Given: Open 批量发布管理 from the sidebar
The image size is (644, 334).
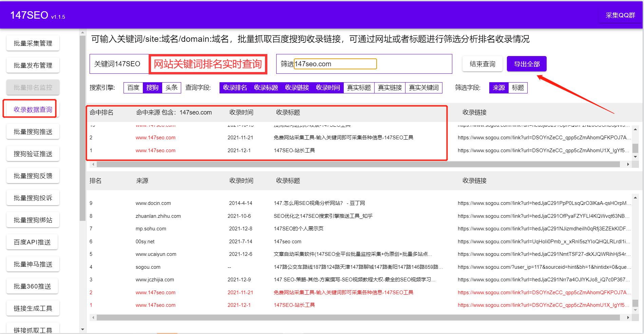Looking at the screenshot, I should click(x=32, y=65).
